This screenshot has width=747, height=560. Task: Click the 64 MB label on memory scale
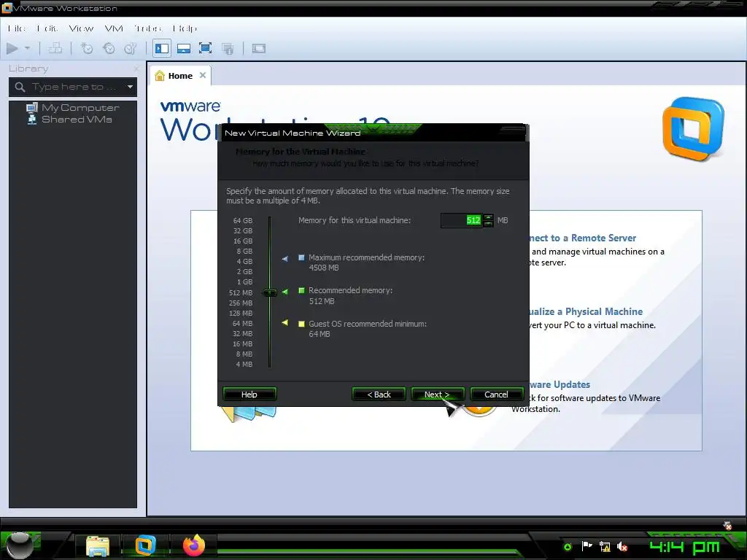pyautogui.click(x=242, y=323)
